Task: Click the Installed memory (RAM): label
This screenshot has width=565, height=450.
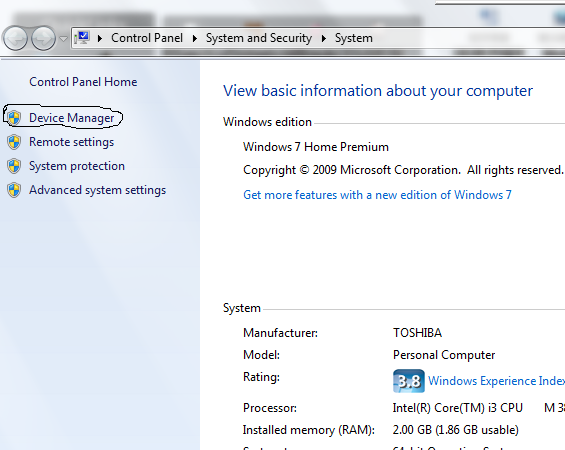Action: coord(309,430)
